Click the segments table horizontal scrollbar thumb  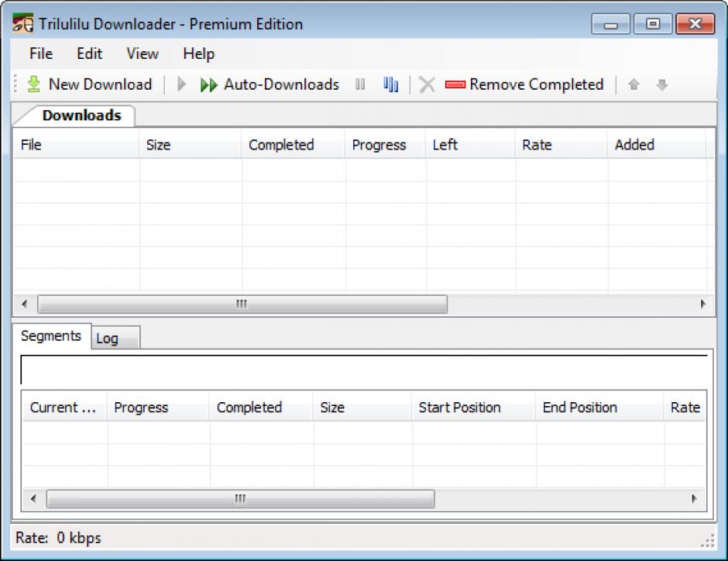click(x=241, y=499)
